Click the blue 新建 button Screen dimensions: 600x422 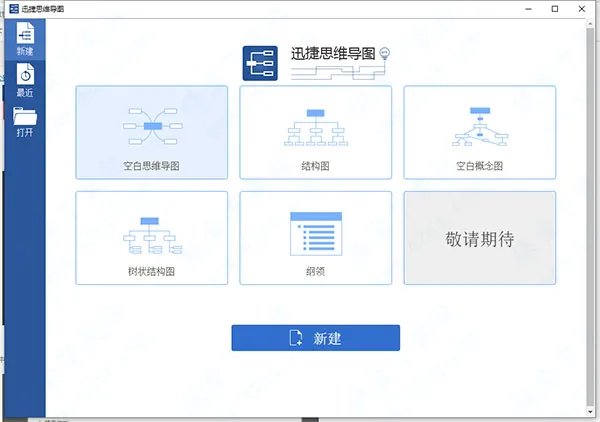pyautogui.click(x=316, y=338)
